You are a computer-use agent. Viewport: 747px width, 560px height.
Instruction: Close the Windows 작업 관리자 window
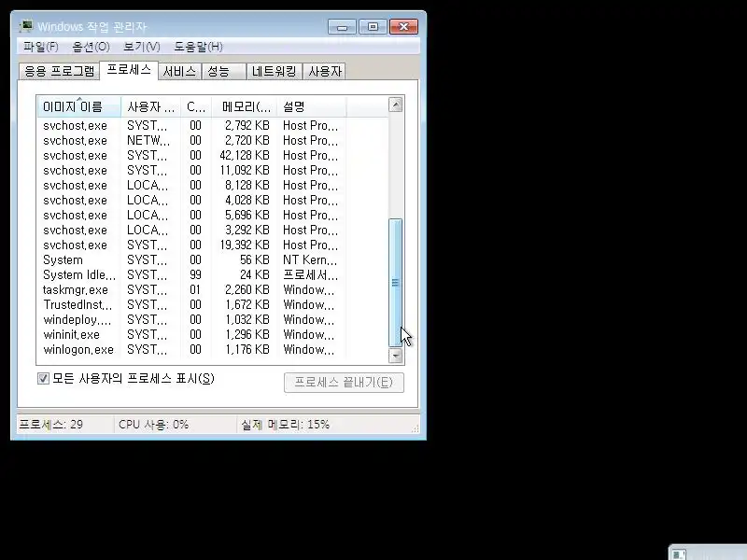tap(403, 27)
